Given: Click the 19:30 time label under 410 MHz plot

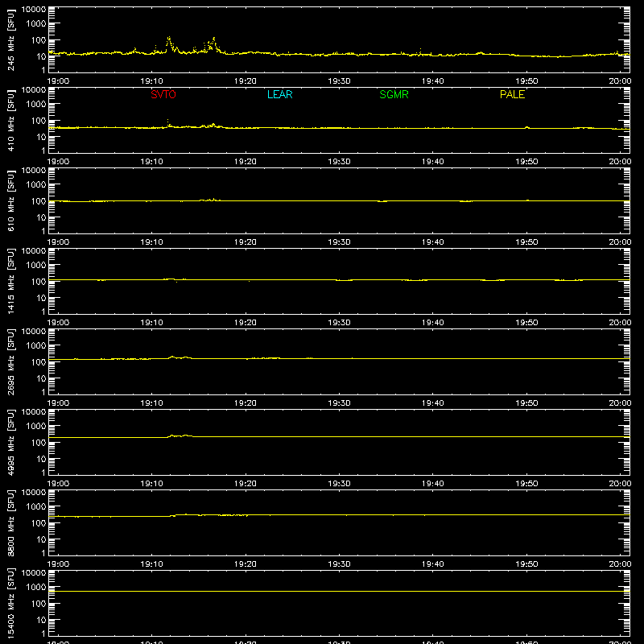Looking at the screenshot, I should 339,162.
